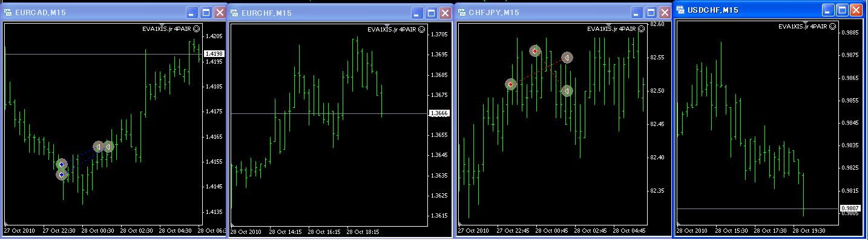The height and width of the screenshot is (240, 868).
Task: Click the EVA1XIS.jr 4PAIR label in USDCHF chart
Action: click(802, 26)
